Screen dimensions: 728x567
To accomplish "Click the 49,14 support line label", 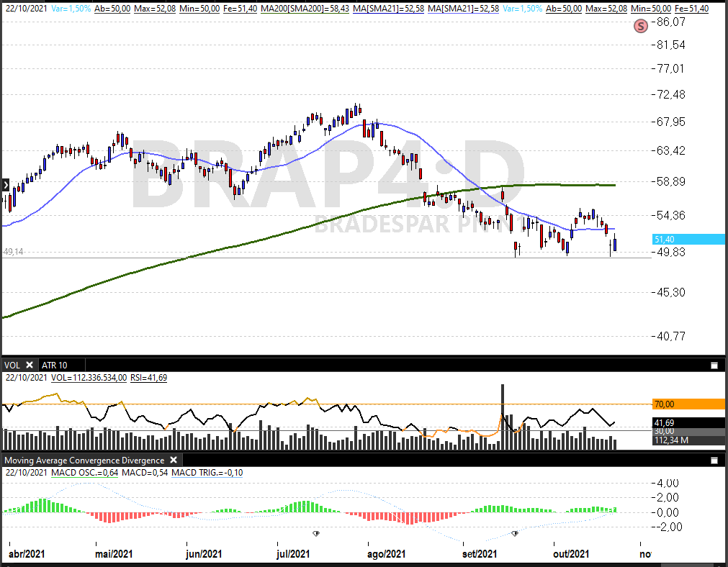I will tap(14, 253).
